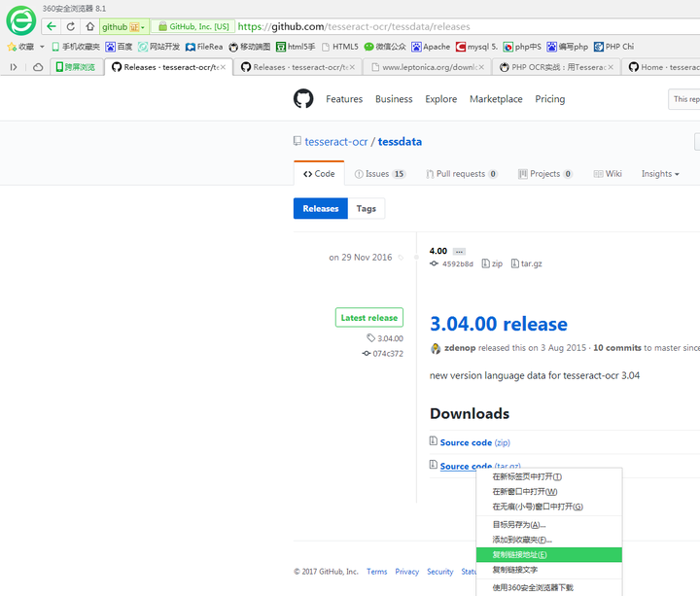The image size is (700, 596).
Task: Open the web development bookmark folder
Action: click(x=158, y=47)
